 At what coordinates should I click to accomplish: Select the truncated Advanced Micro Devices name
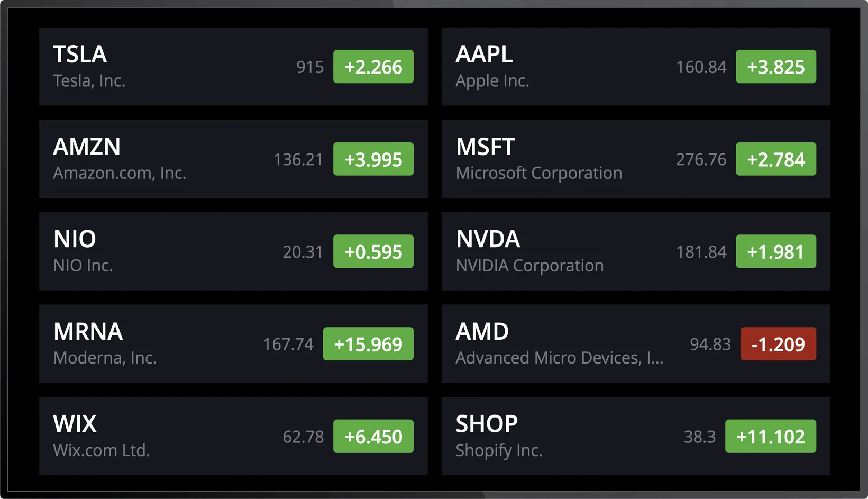[x=559, y=358]
